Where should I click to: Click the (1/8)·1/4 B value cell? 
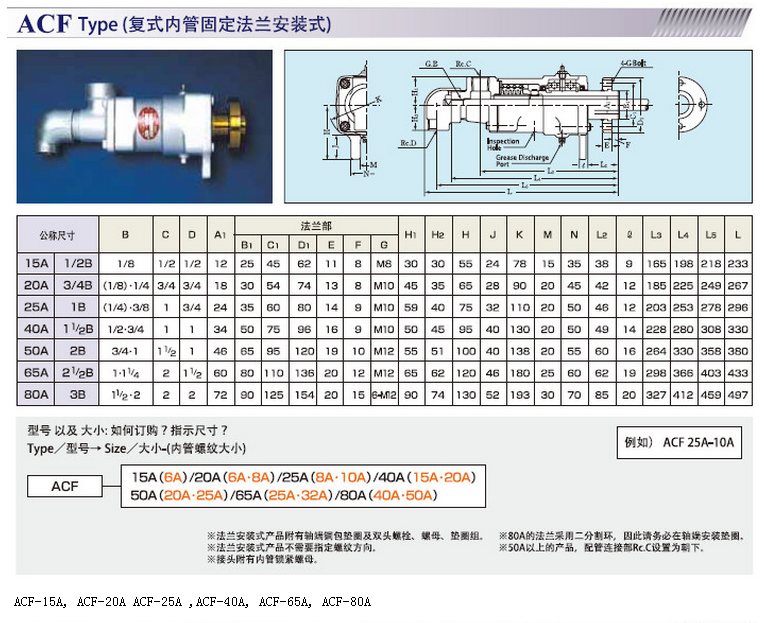126,285
